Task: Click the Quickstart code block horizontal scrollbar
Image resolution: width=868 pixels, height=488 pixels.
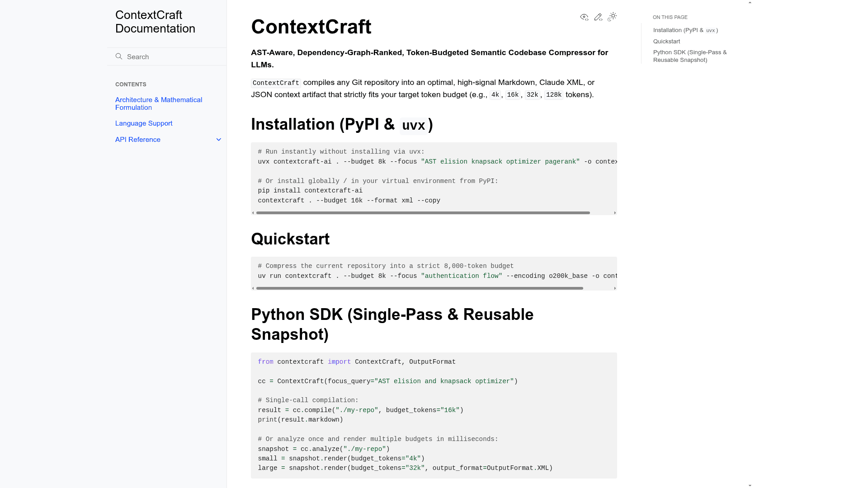Action: click(420, 288)
